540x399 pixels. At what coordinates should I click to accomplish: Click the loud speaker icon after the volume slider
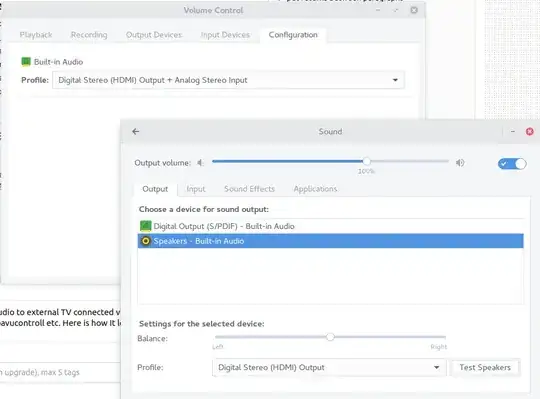coord(460,162)
